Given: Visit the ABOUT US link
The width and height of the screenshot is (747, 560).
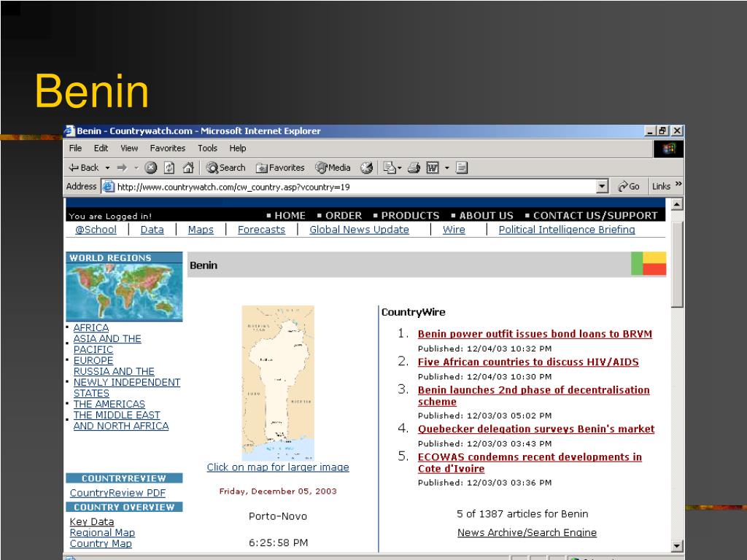Looking at the screenshot, I should [486, 216].
